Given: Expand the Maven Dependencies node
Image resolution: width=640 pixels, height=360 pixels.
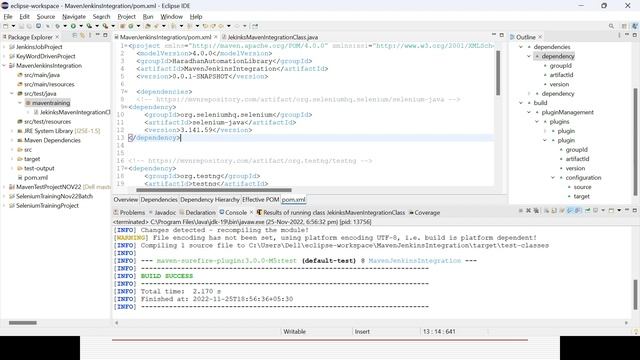Looking at the screenshot, I should [12, 140].
